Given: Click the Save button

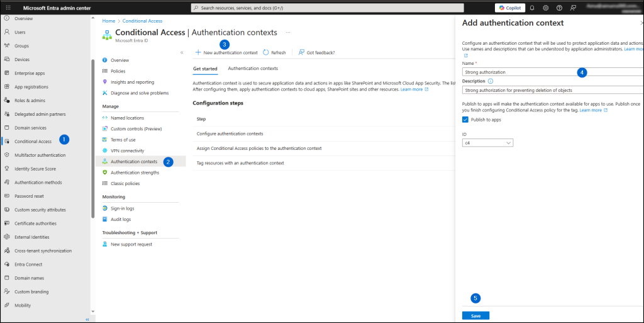Looking at the screenshot, I should [x=475, y=315].
